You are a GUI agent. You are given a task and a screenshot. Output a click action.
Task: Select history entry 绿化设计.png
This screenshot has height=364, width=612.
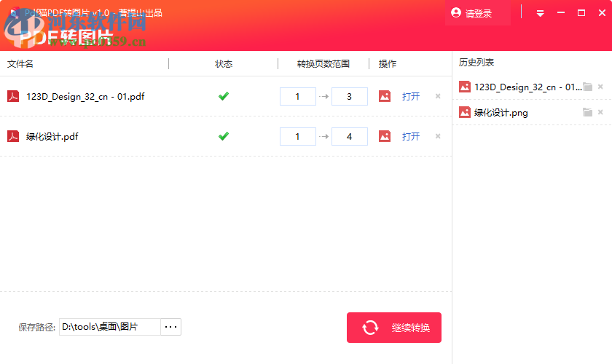[501, 113]
